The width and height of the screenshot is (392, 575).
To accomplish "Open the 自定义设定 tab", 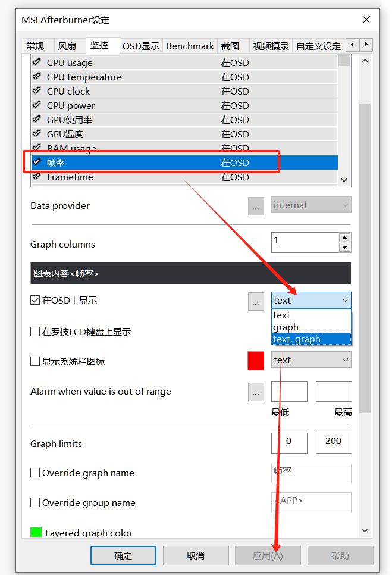I will coord(318,46).
